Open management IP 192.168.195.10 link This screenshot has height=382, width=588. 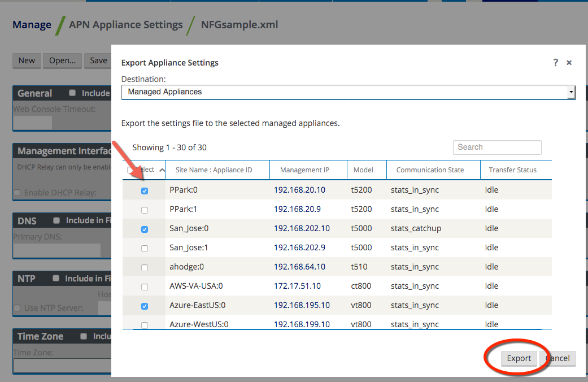[302, 305]
